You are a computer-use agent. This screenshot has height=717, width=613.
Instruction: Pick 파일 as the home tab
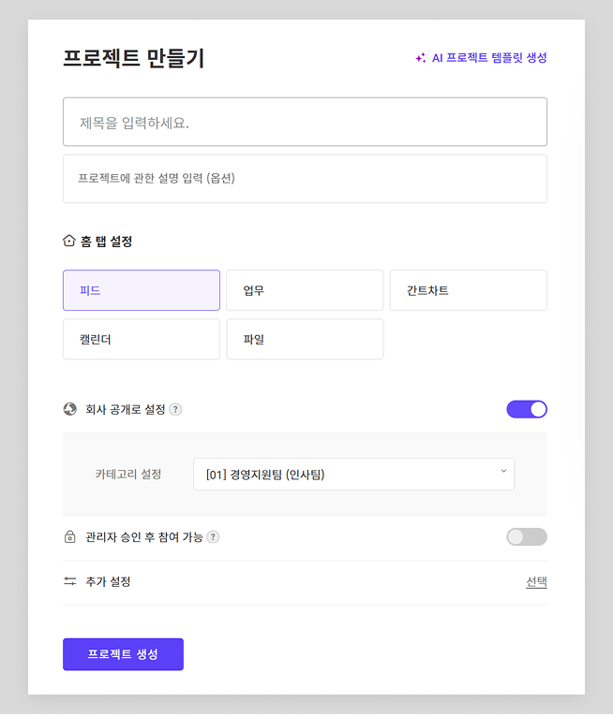pyautogui.click(x=305, y=339)
